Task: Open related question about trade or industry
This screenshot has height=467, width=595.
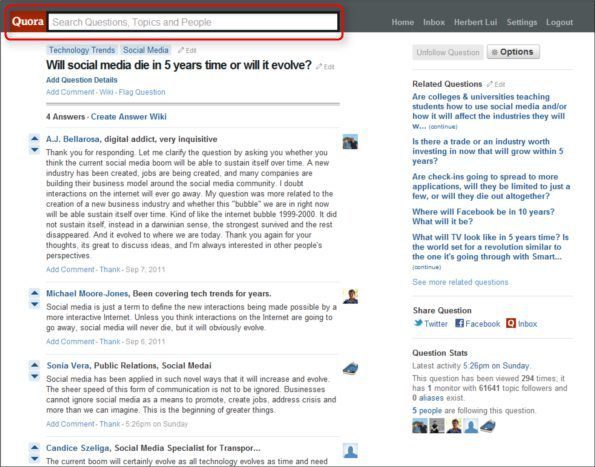Action: pos(488,151)
